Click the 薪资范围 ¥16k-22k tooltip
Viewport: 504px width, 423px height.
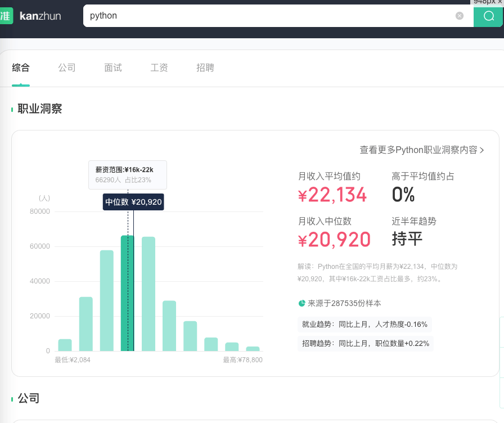pyautogui.click(x=127, y=175)
